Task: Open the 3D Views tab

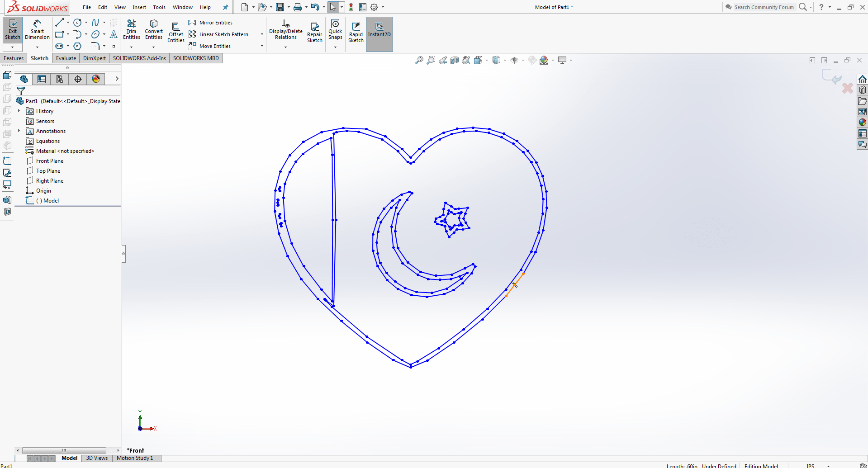Action: [x=97, y=458]
